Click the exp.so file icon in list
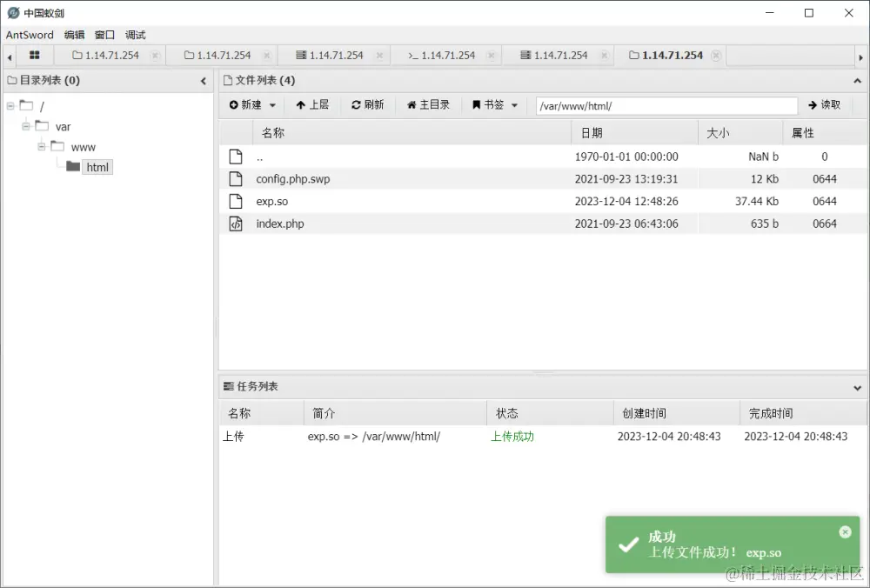 pyautogui.click(x=236, y=201)
